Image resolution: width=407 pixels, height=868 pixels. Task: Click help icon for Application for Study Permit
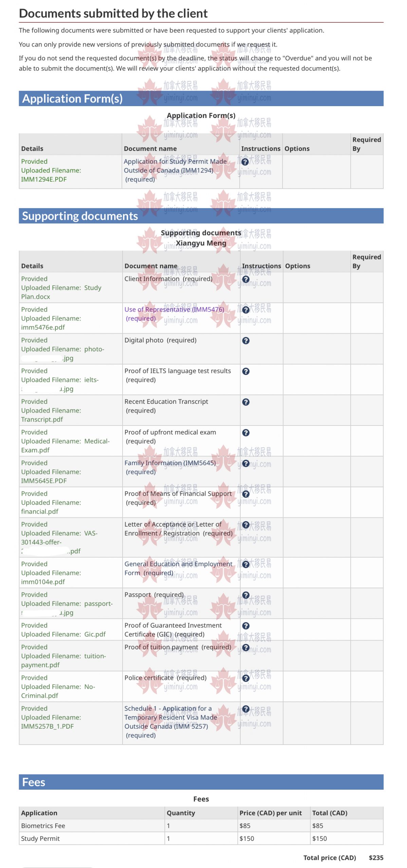pos(245,162)
